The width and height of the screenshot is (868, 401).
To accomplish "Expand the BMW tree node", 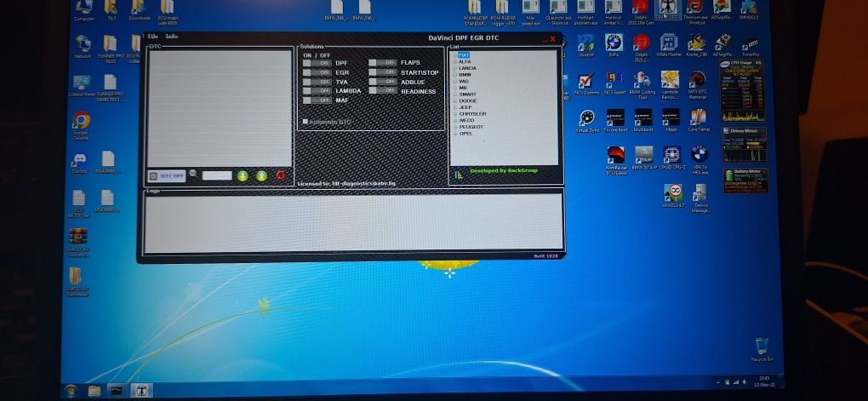I will pyautogui.click(x=455, y=74).
